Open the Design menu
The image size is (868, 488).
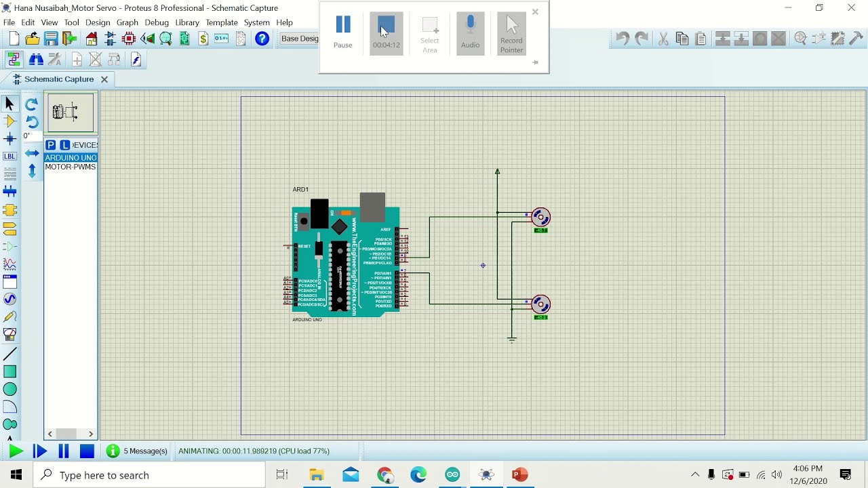(x=98, y=22)
